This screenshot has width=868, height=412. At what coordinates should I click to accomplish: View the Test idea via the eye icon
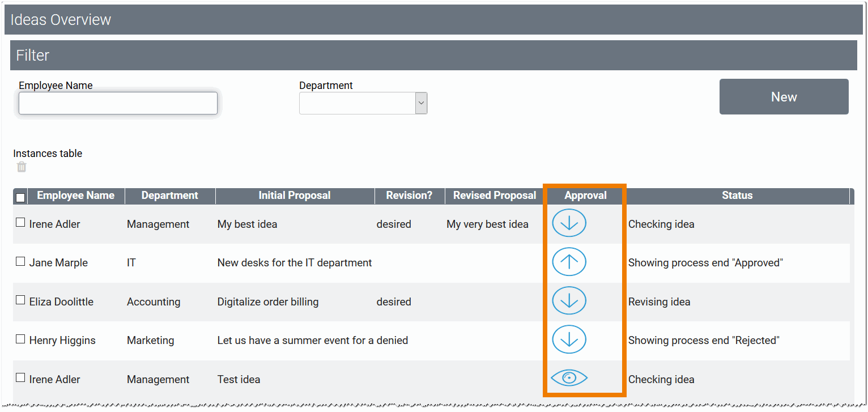[568, 377]
